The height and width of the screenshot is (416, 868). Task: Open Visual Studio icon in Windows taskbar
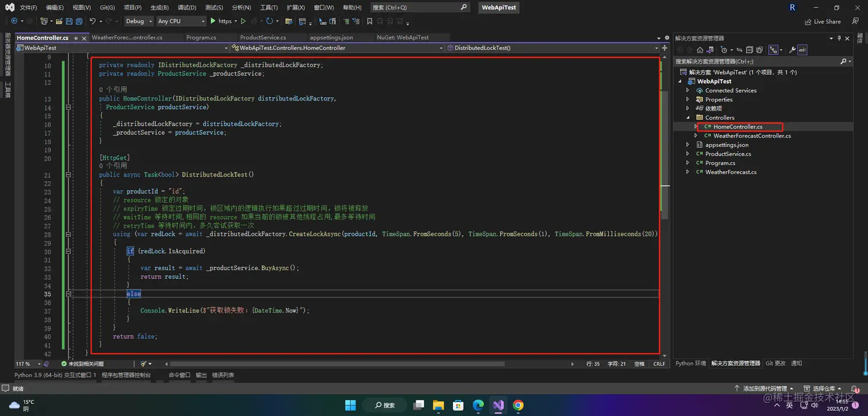(498, 405)
